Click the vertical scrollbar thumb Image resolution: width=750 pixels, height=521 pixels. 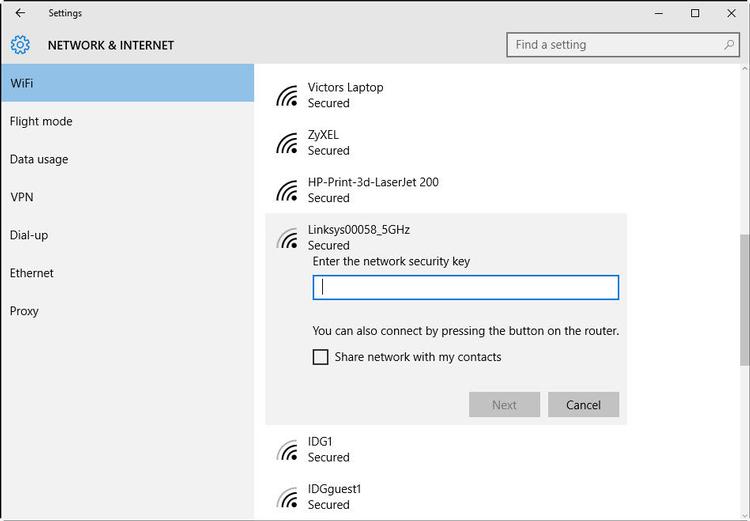743,300
